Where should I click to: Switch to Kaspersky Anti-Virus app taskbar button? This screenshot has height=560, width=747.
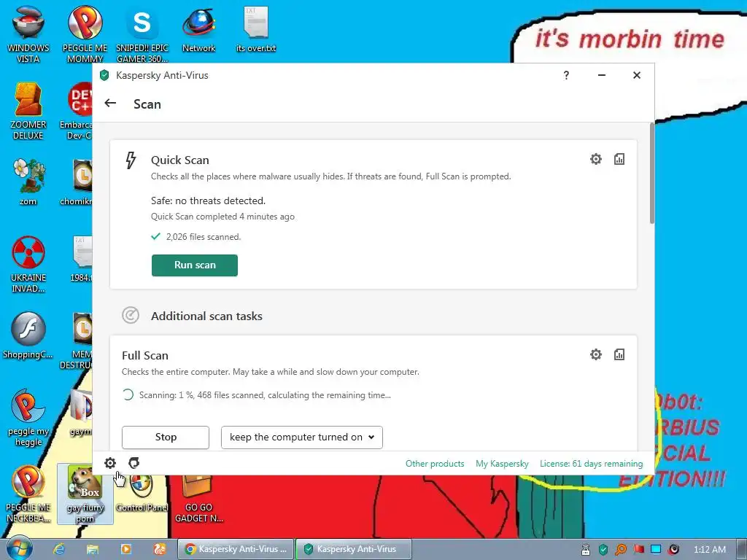tap(354, 549)
